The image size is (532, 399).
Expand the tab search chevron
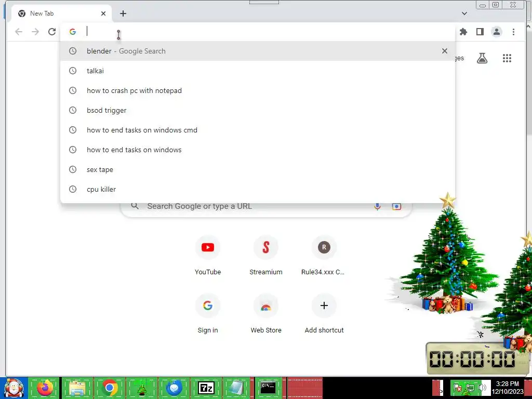pos(464,14)
